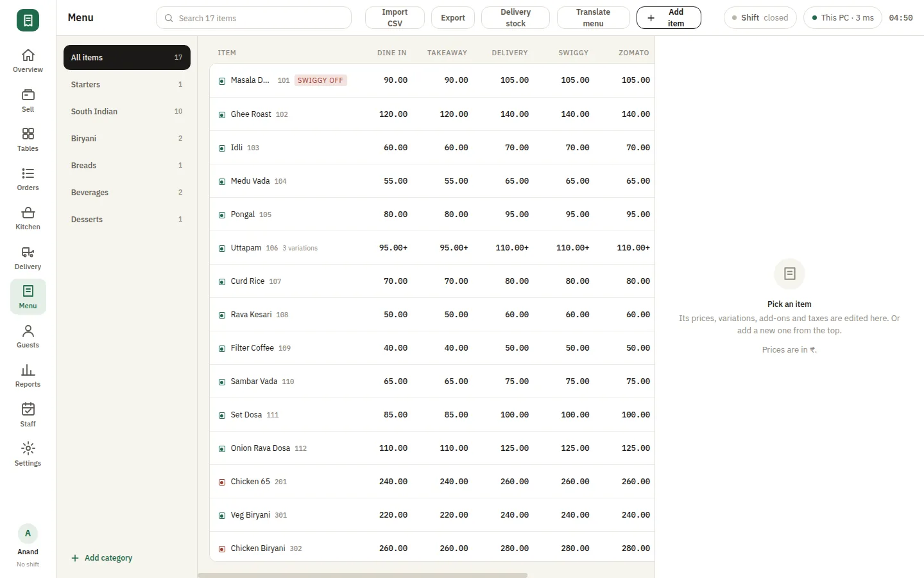Select the Pongal item name

pos(243,215)
